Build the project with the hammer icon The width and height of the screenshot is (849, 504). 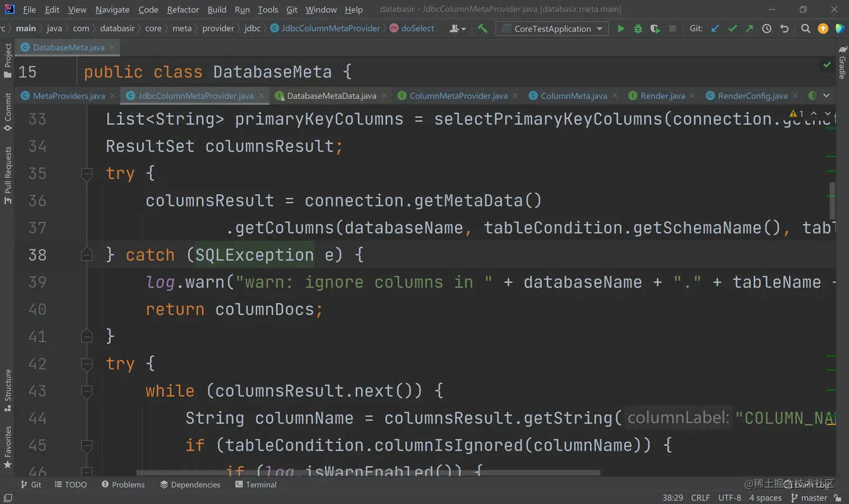coord(482,29)
